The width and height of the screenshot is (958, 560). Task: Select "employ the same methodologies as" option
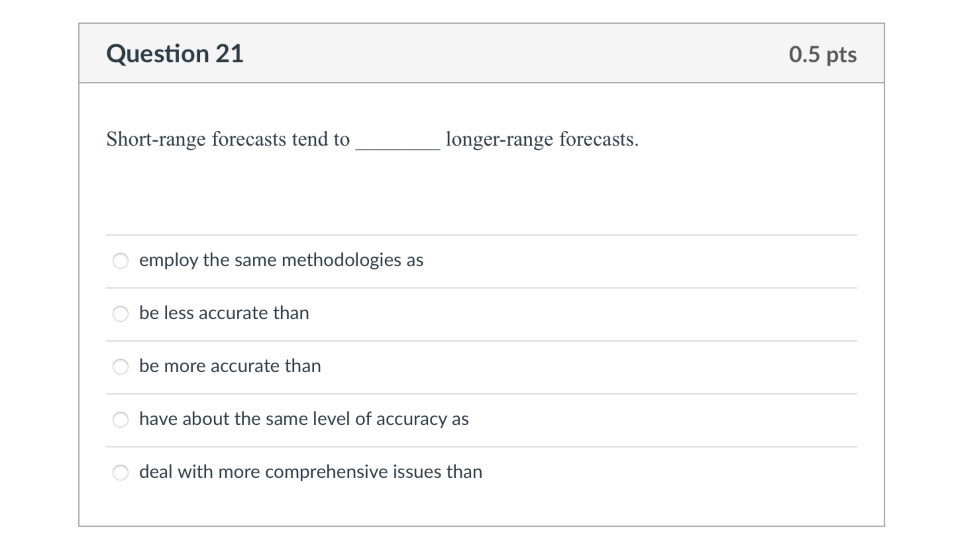click(x=121, y=261)
